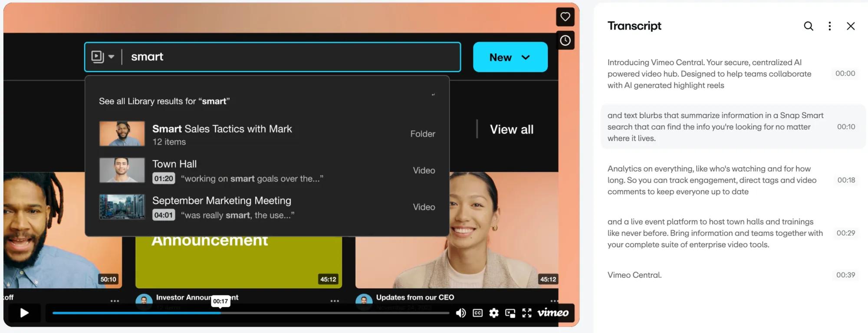Expand the New dropdown button

(510, 57)
